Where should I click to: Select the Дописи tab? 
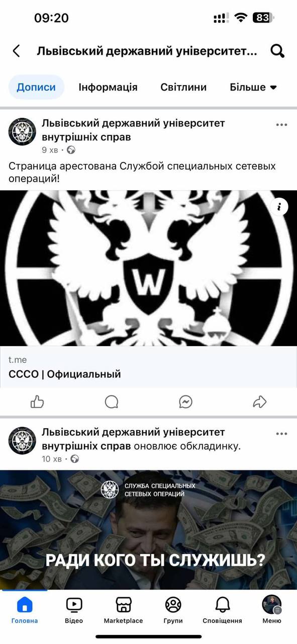pyautogui.click(x=36, y=87)
